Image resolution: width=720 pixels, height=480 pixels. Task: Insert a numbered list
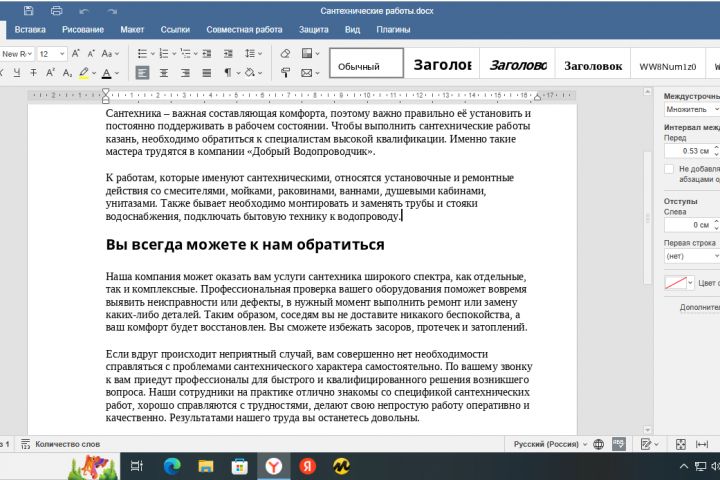pyautogui.click(x=163, y=54)
